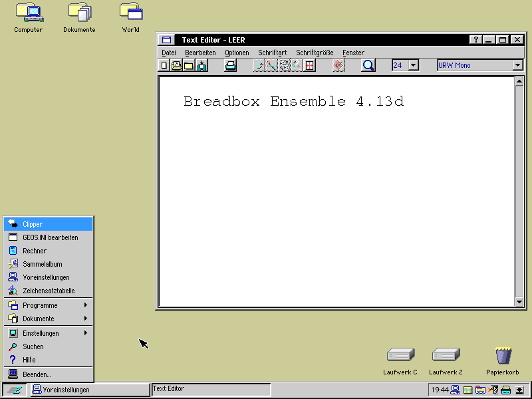The width and height of the screenshot is (532, 399).
Task: Open search with the magnifier toolbar icon
Action: (367, 65)
